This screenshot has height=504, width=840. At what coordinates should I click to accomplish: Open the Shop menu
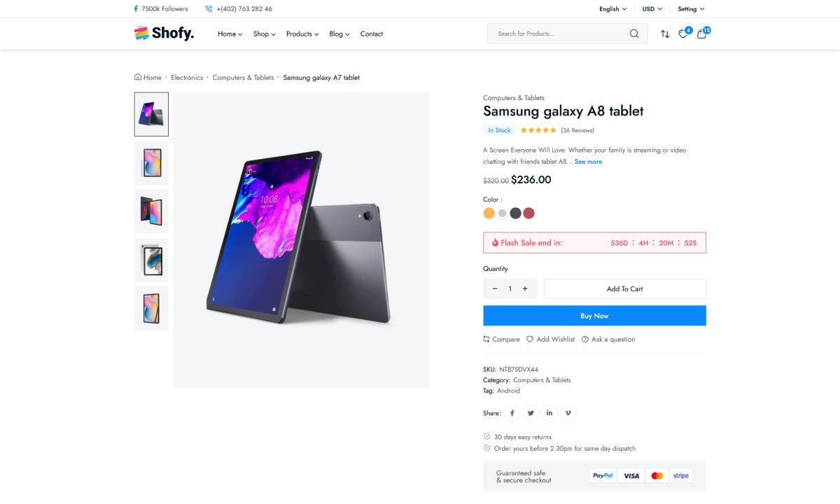point(264,34)
